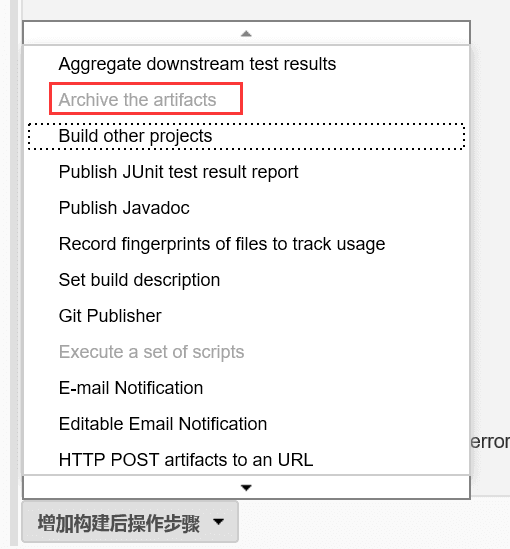The width and height of the screenshot is (510, 549).
Task: Click the gray vertical bar at left edge
Action: [14, 273]
